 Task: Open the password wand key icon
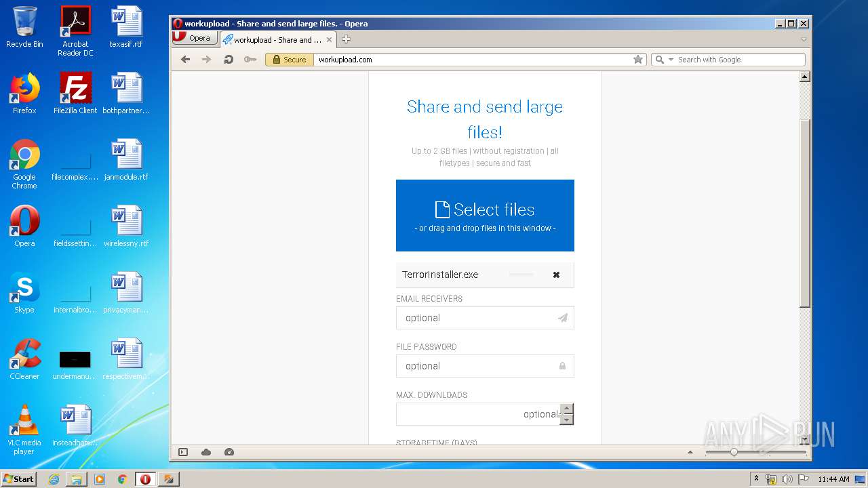tap(250, 60)
